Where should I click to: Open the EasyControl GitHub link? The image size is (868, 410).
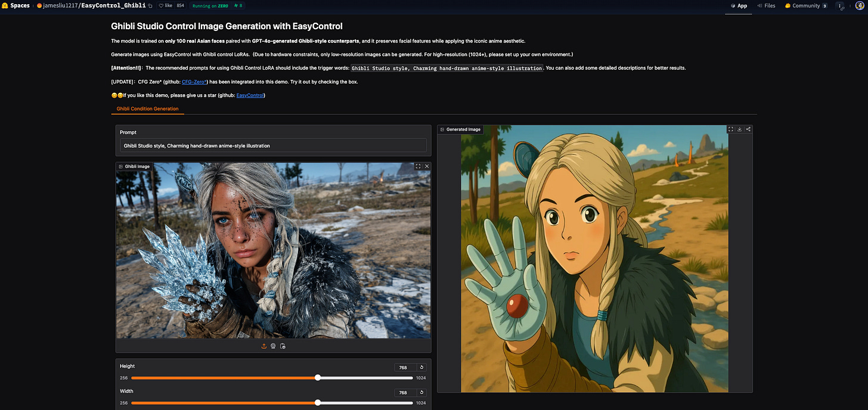[x=250, y=95]
